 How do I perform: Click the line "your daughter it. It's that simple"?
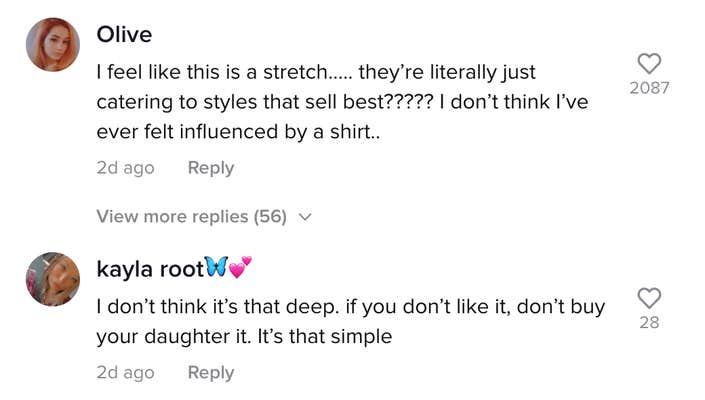tap(244, 337)
